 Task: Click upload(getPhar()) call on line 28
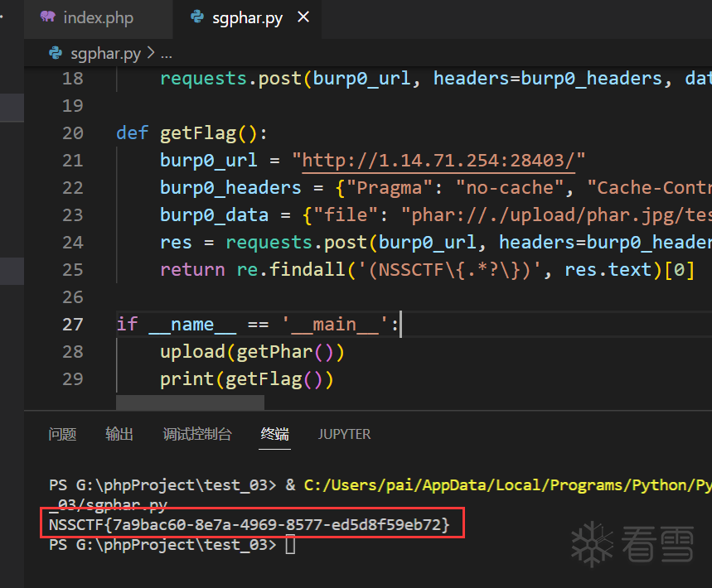(252, 352)
